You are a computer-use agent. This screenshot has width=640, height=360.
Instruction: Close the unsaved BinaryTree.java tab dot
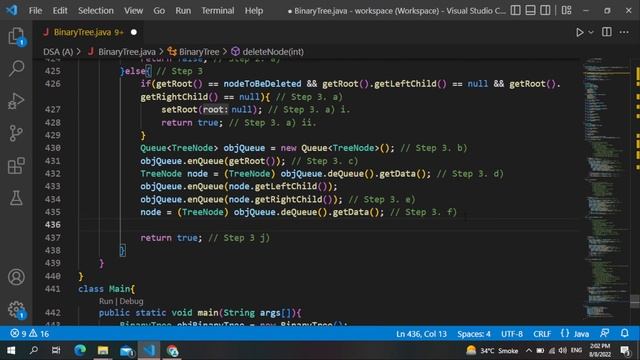pyautogui.click(x=133, y=32)
